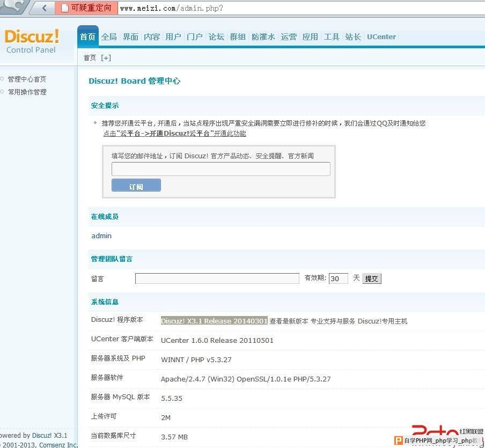Open the 工具 tab
The width and height of the screenshot is (485, 448).
point(332,37)
